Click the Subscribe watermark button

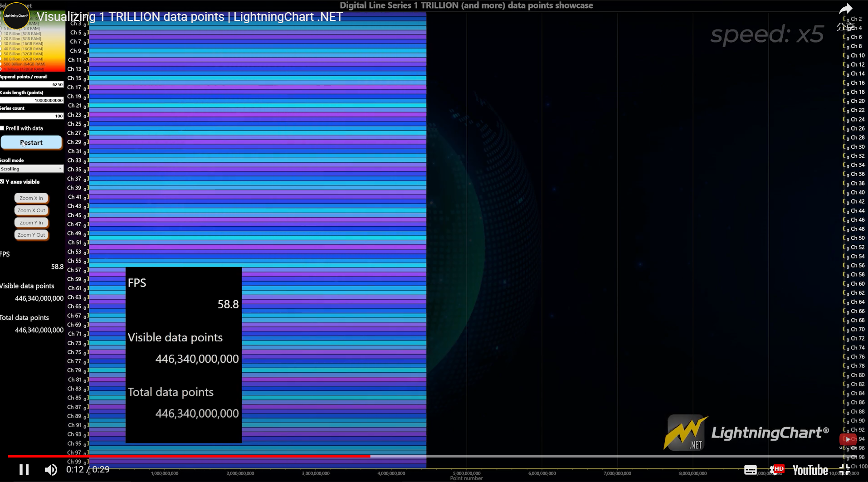tap(848, 439)
